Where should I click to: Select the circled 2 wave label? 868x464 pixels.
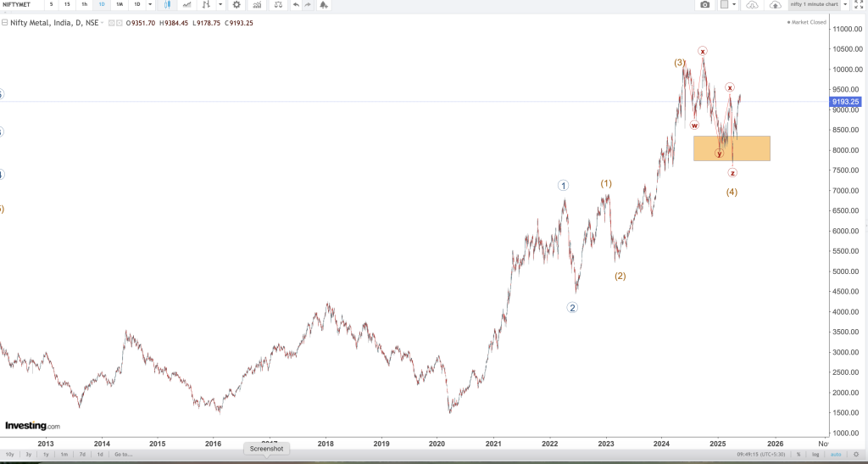[x=572, y=308]
